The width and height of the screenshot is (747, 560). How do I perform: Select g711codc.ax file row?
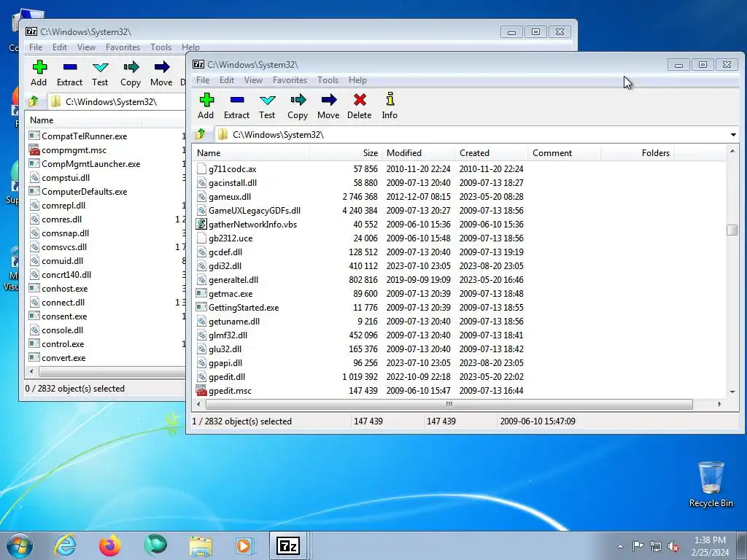(233, 169)
